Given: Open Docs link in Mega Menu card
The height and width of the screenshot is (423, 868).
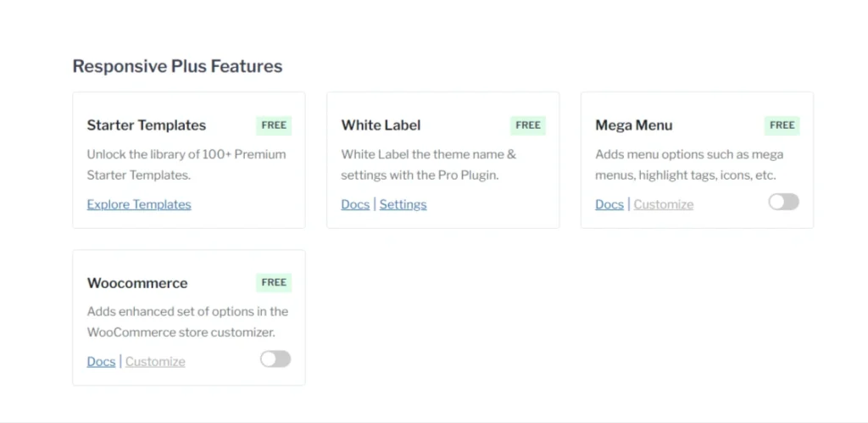Looking at the screenshot, I should 609,204.
